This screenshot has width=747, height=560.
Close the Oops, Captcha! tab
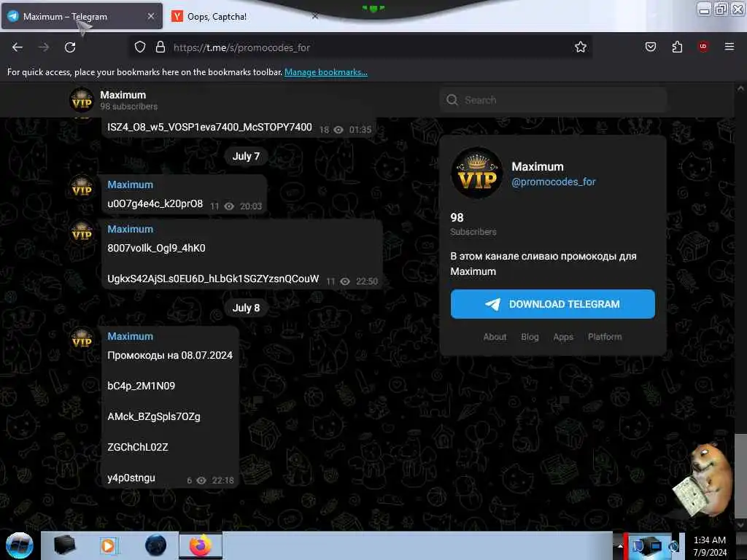click(x=314, y=16)
